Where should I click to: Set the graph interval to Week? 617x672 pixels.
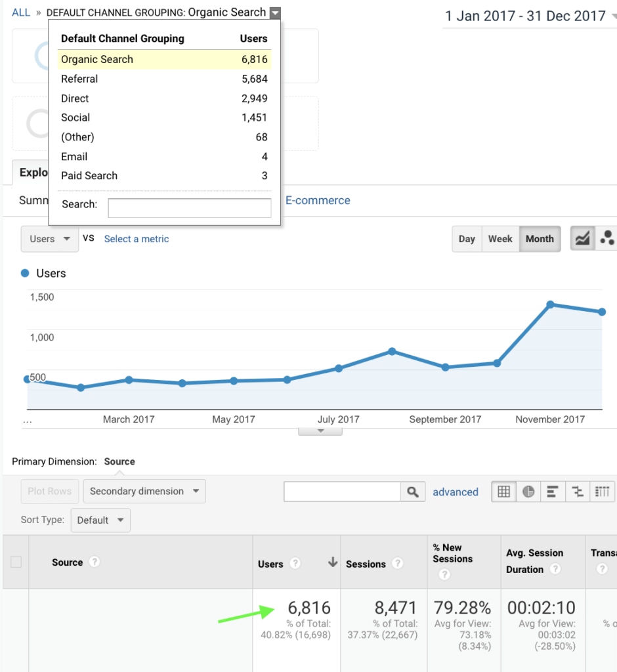(500, 239)
